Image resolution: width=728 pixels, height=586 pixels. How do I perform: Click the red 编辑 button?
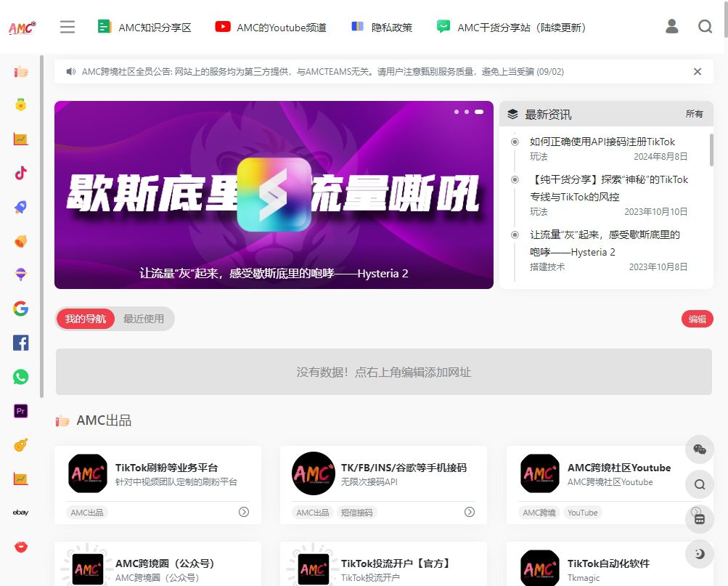coord(697,319)
